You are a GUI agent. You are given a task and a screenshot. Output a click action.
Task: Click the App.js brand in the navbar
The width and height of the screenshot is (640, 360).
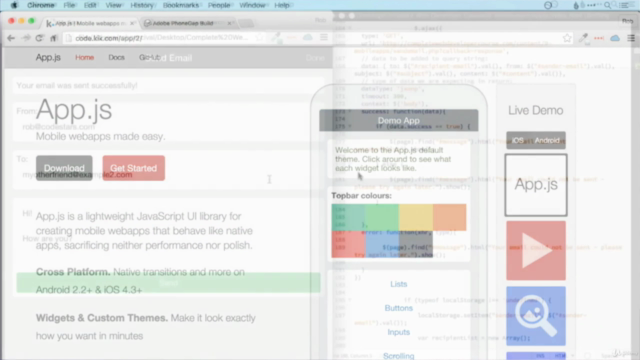48,58
